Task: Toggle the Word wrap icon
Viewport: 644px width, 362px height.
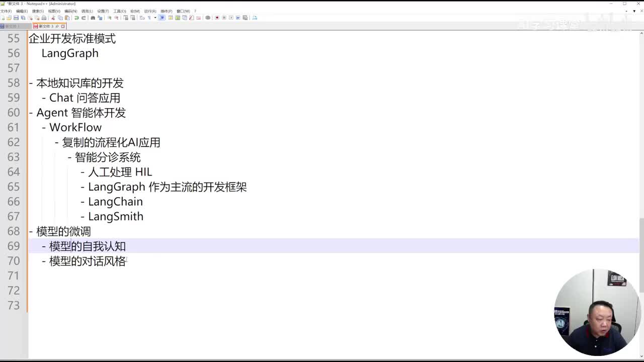Action: coord(142,18)
